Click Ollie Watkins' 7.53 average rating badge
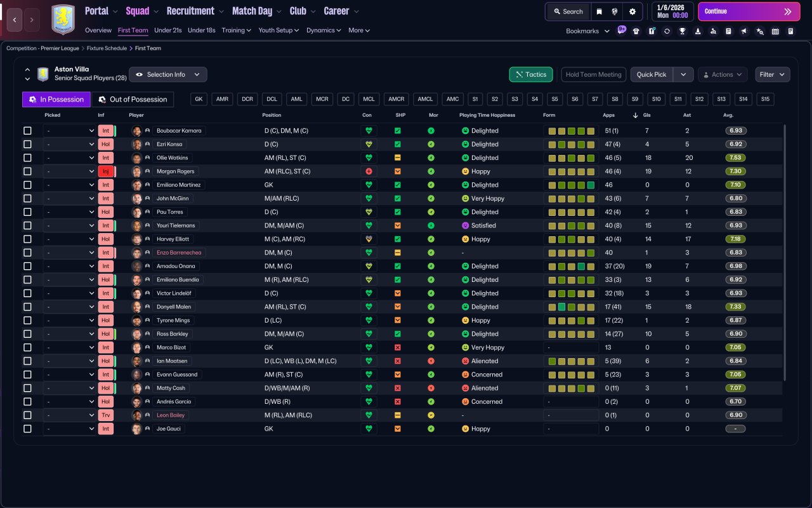Screen dimensions: 812x508 pos(736,157)
